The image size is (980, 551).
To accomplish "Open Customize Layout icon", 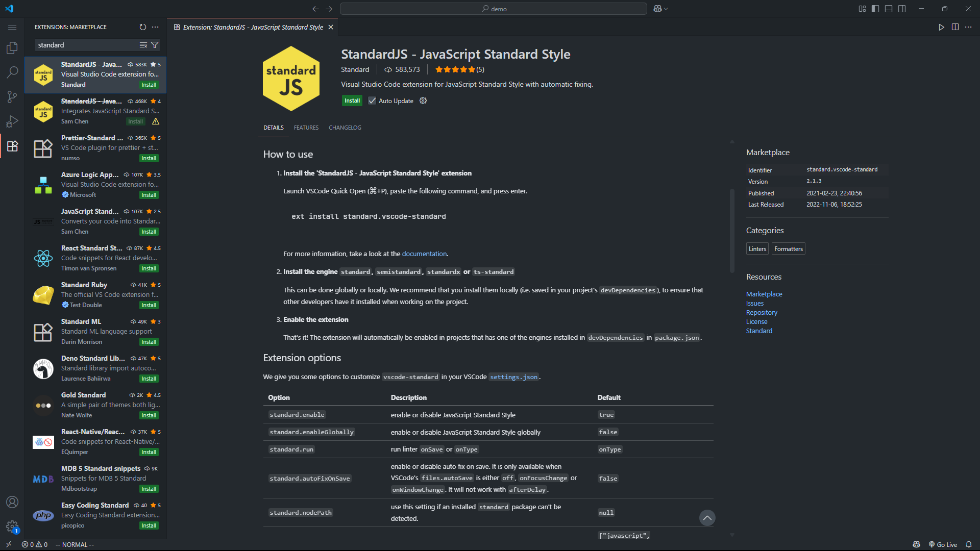I will tap(862, 9).
